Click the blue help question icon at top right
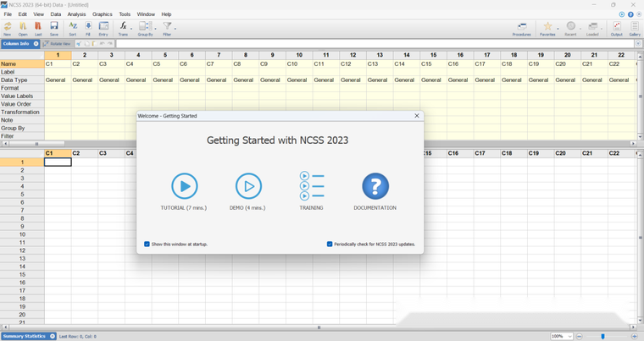 click(630, 14)
